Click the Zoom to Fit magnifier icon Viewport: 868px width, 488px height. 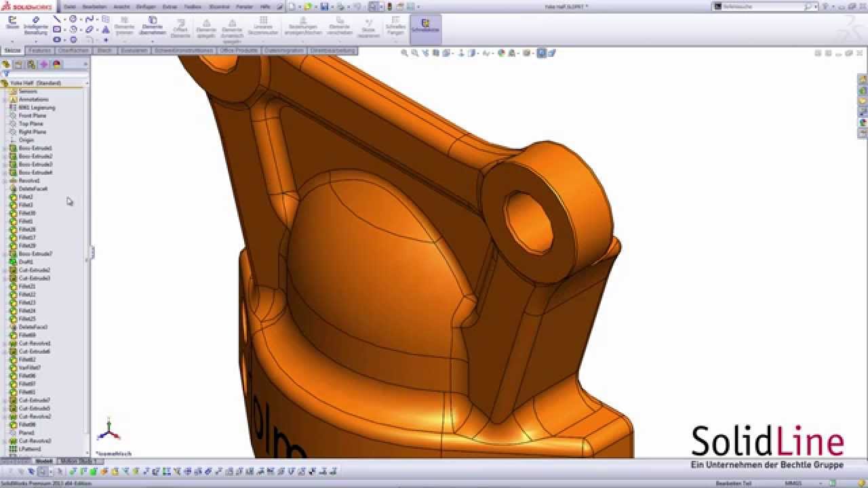[405, 53]
